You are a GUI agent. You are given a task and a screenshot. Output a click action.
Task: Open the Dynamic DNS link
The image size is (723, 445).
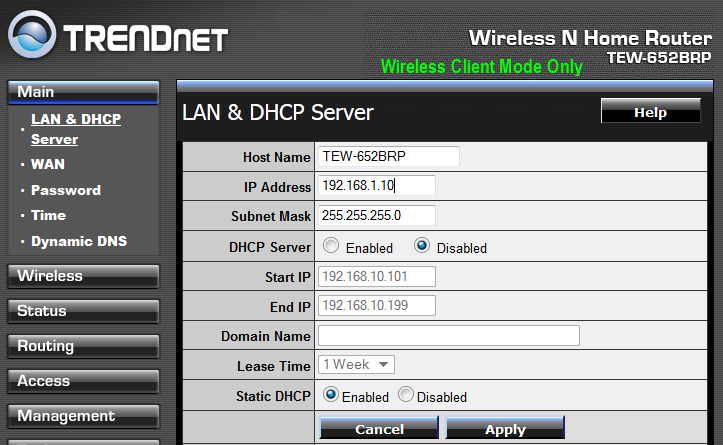pyautogui.click(x=79, y=241)
